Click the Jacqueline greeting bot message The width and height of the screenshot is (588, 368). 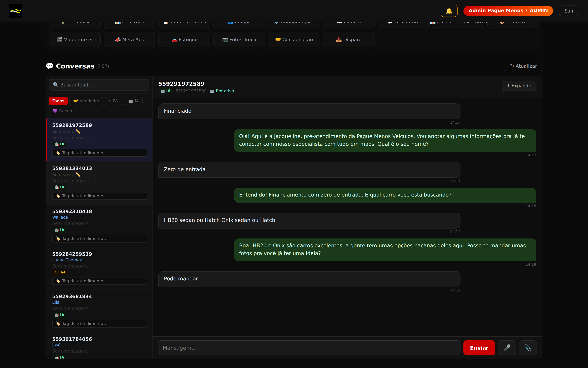click(x=385, y=140)
